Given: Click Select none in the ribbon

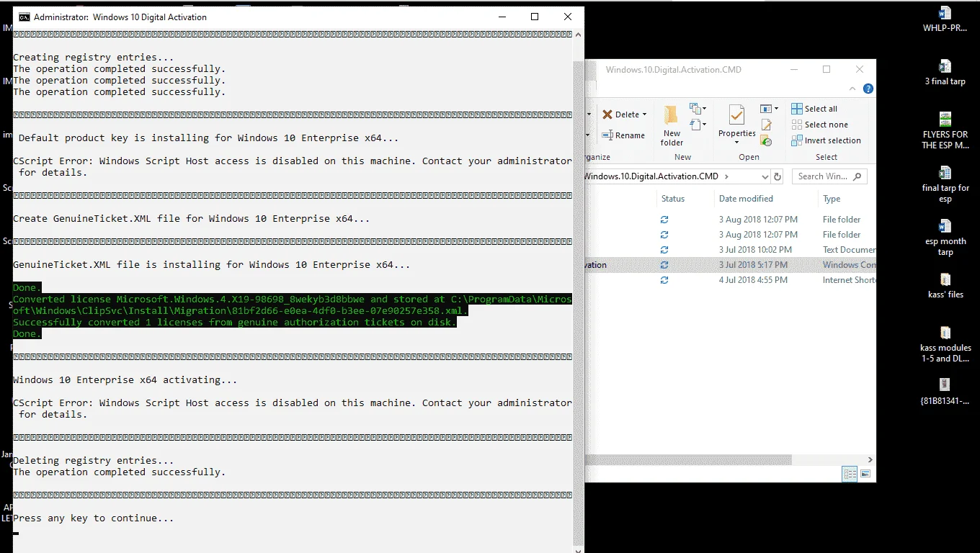Looking at the screenshot, I should click(x=819, y=125).
